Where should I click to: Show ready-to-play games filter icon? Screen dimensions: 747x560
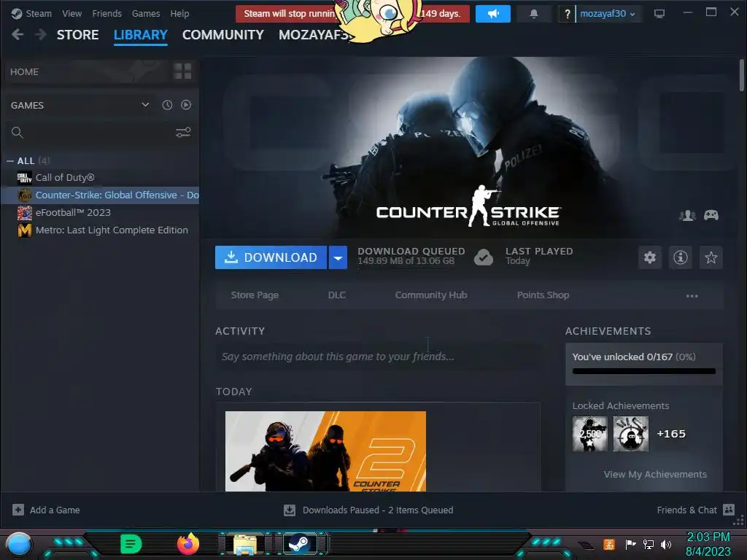click(186, 105)
